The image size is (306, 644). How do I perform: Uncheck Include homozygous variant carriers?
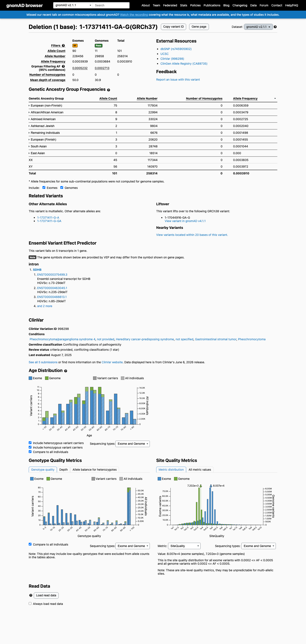[30, 447]
